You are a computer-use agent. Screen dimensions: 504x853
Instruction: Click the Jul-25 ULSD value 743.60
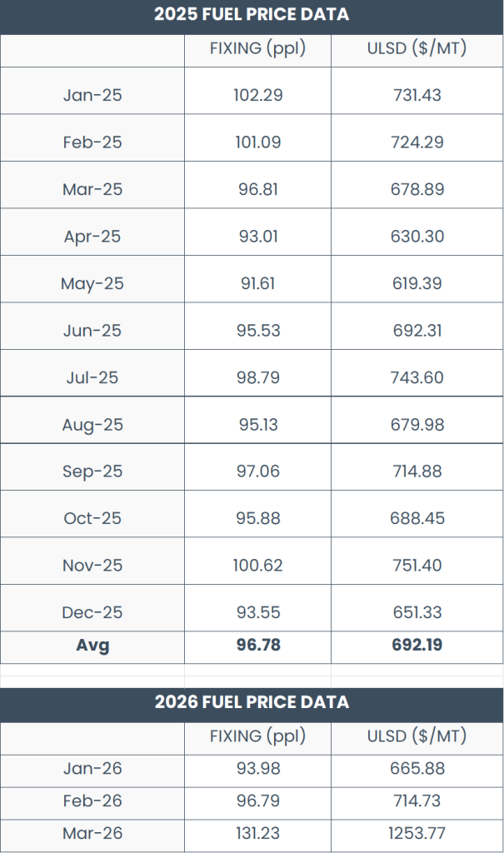tap(417, 377)
